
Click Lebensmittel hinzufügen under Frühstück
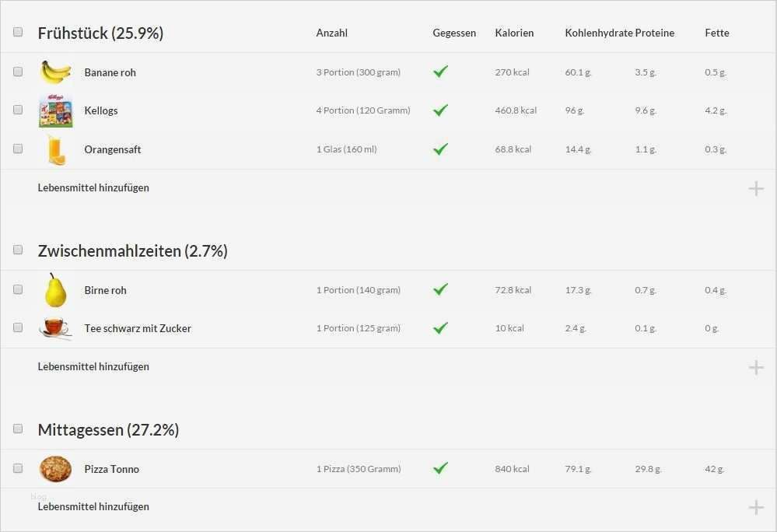point(93,187)
